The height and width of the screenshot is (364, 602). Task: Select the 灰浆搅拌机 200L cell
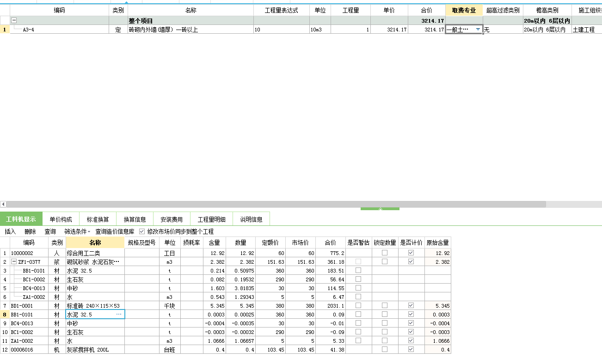(95, 350)
